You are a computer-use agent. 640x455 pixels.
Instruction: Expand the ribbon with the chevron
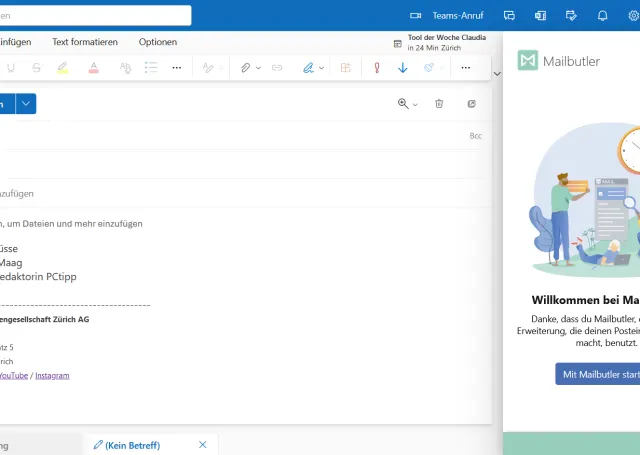coord(497,74)
